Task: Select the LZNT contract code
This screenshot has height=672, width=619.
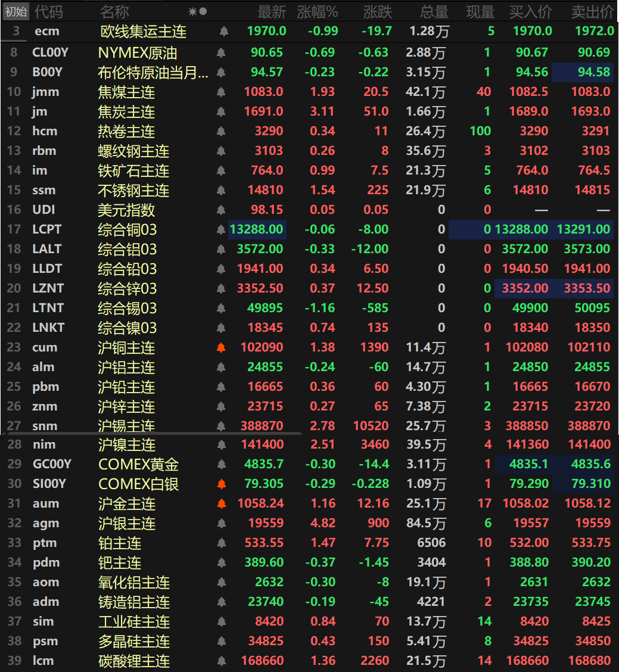Action: tap(48, 288)
